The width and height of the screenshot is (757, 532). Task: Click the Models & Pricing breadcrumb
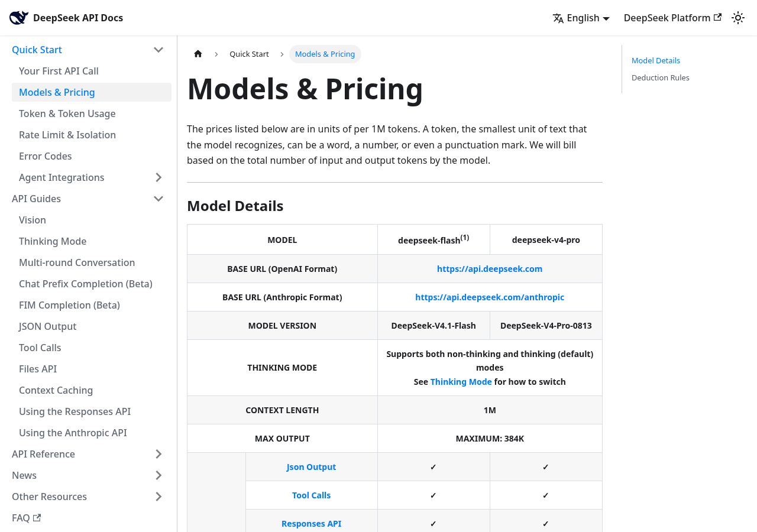325,54
